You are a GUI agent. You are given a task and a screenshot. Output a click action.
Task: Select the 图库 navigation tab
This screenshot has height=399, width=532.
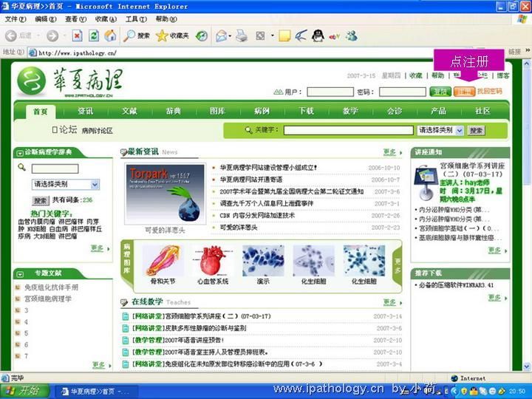pyautogui.click(x=217, y=111)
